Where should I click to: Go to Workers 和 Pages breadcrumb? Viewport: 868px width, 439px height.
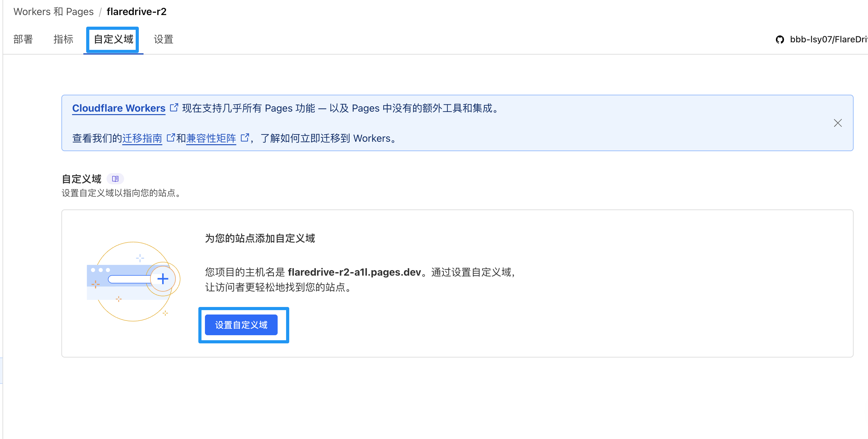click(54, 12)
